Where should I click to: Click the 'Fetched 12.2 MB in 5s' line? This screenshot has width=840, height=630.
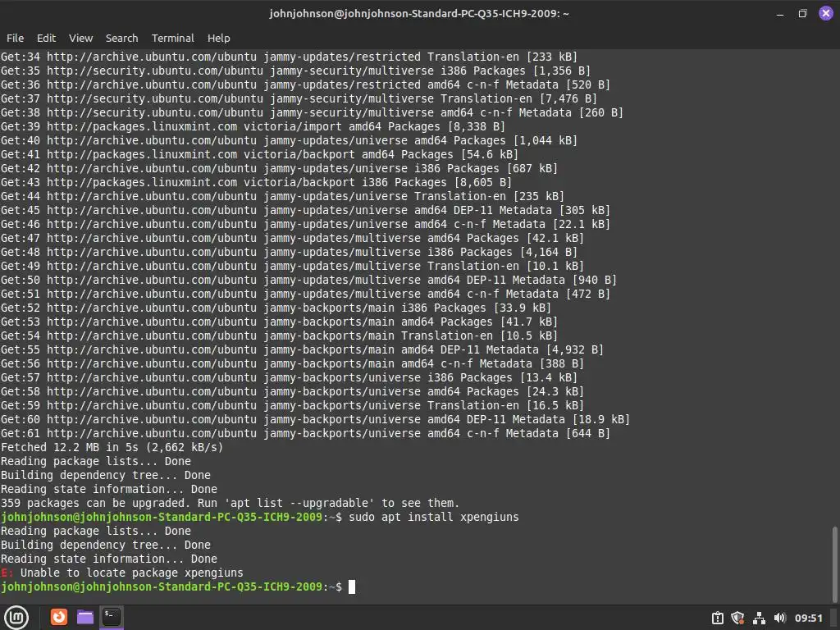(x=112, y=447)
